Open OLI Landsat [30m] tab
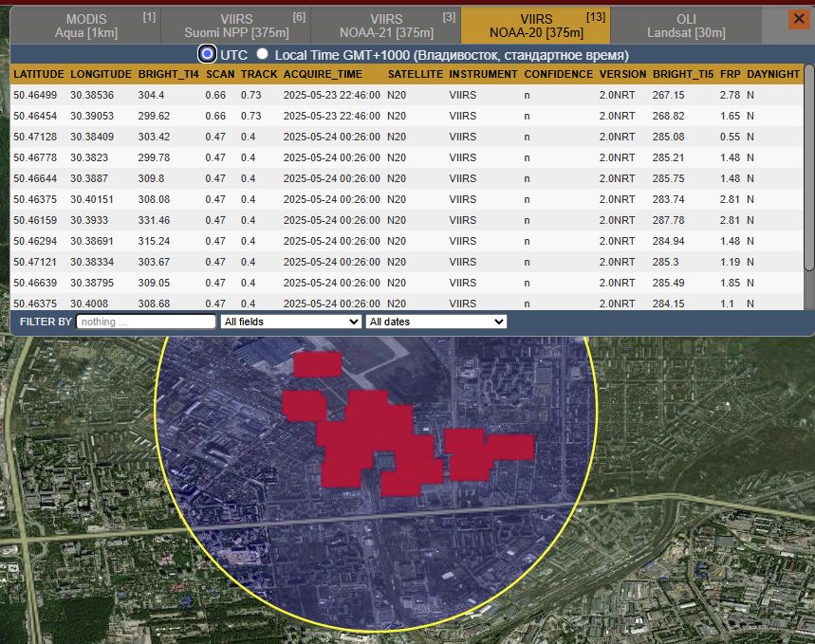 click(686, 26)
